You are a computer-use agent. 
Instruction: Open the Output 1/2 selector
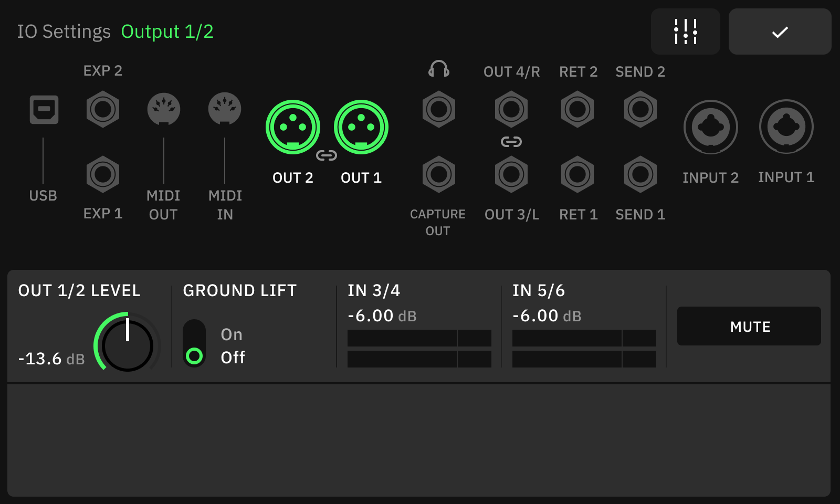[167, 31]
